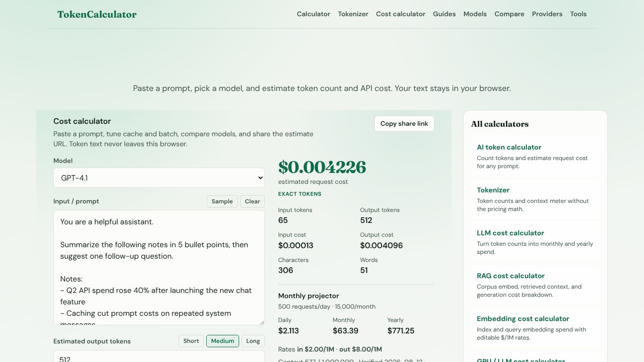Image resolution: width=644 pixels, height=362 pixels.
Task: Click the characters count 306
Action: (286, 271)
